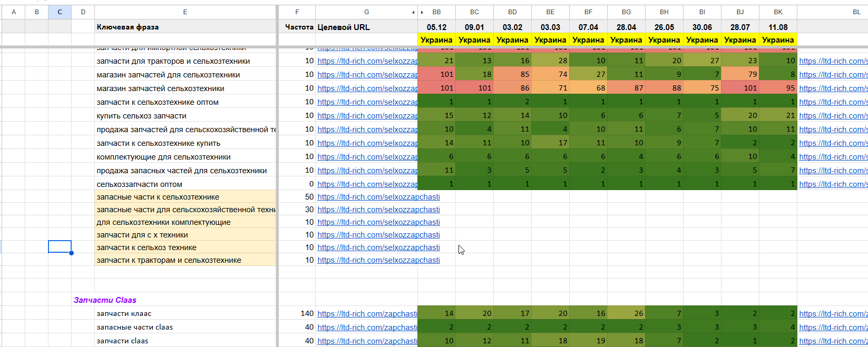Image resolution: width=868 pixels, height=347 pixels.
Task: Open zapchasti link for 'запасные части claas'
Action: (x=367, y=328)
